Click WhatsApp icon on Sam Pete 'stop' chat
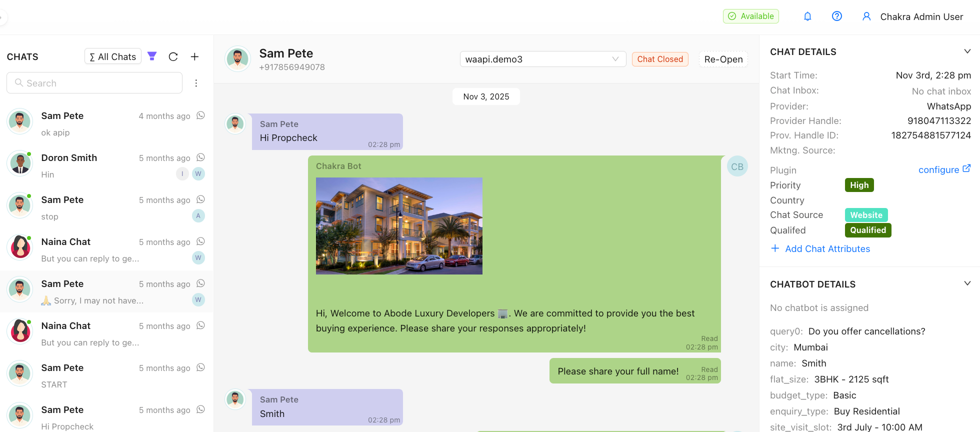Viewport: 980px width, 432px height. [x=201, y=199]
